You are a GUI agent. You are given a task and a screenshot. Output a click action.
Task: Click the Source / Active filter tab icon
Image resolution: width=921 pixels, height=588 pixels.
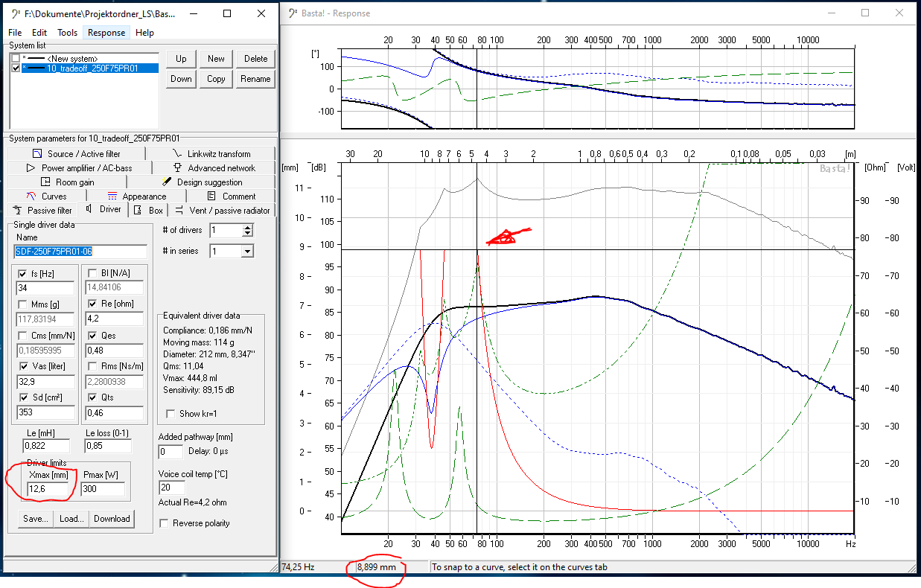point(37,154)
